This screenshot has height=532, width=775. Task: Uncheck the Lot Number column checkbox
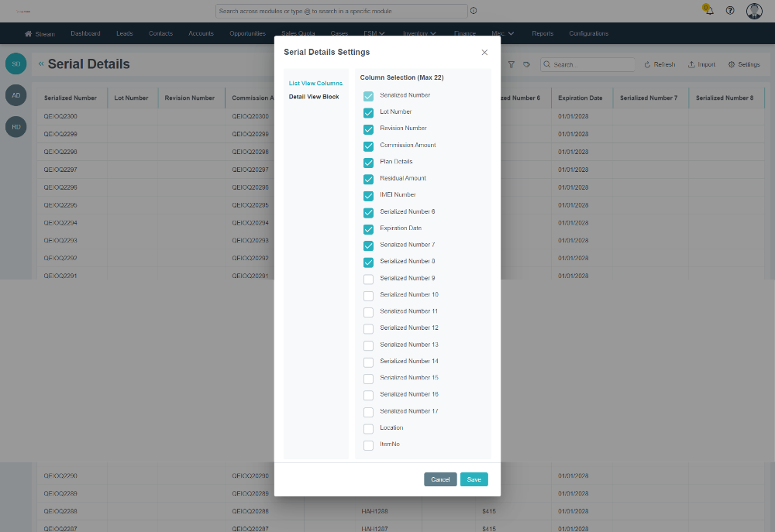368,113
